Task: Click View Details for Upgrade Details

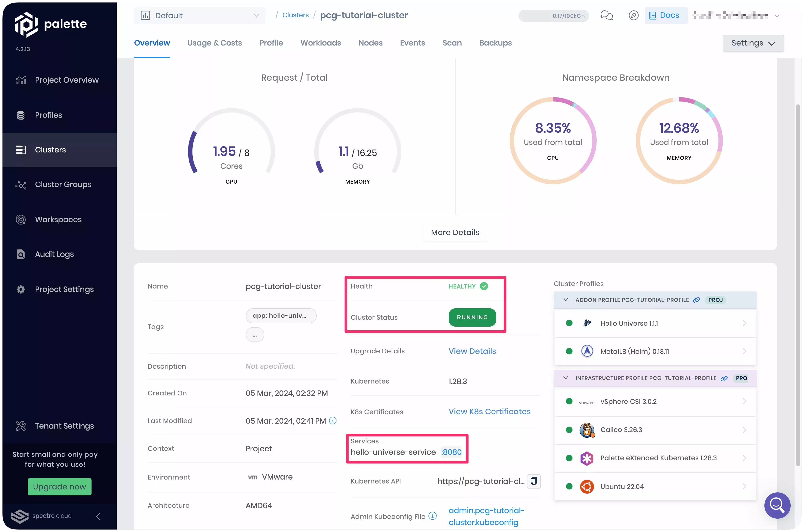Action: 472,351
